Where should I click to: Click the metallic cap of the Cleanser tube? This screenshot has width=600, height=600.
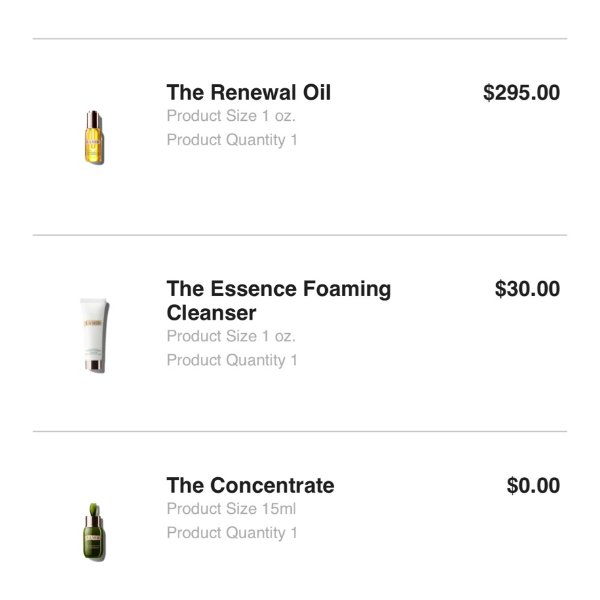coord(95,366)
